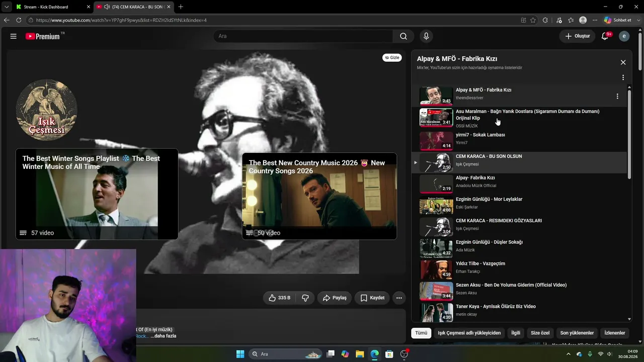The height and width of the screenshot is (362, 644).
Task: Go to YouTube Premium home logo
Action: (x=43, y=36)
